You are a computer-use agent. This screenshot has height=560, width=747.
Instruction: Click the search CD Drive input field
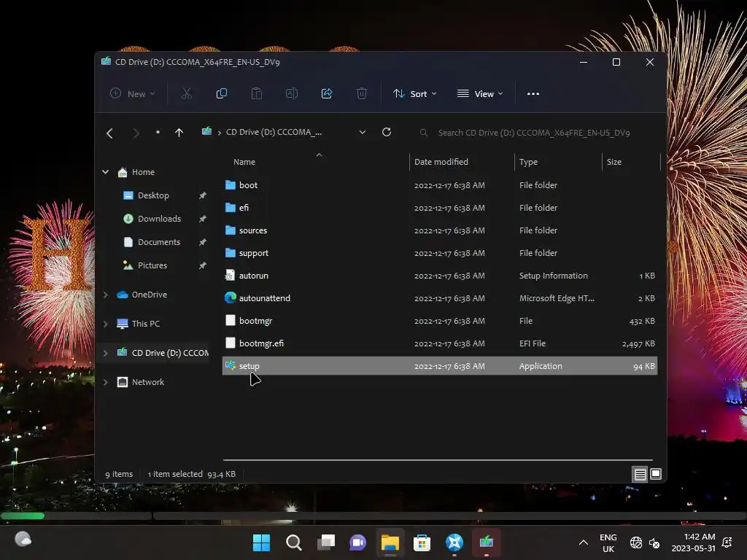coord(534,133)
